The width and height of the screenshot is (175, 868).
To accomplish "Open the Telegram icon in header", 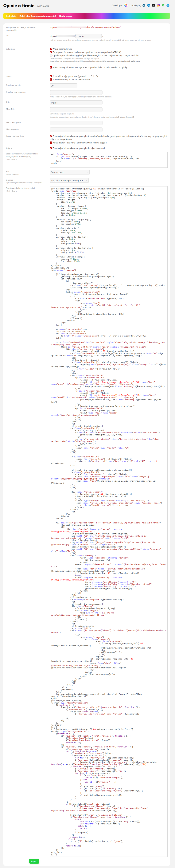I will pos(168,5).
